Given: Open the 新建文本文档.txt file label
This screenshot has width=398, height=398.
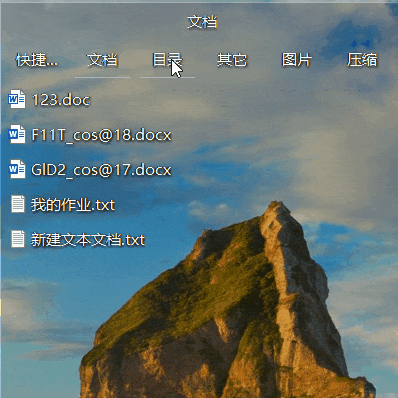Looking at the screenshot, I should click(88, 240).
